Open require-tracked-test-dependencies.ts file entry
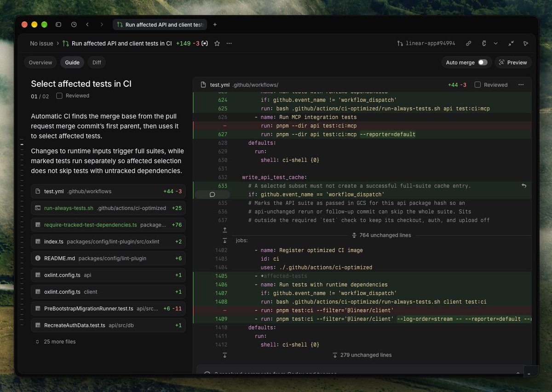Viewport: 552px width, 392px height. (108, 225)
